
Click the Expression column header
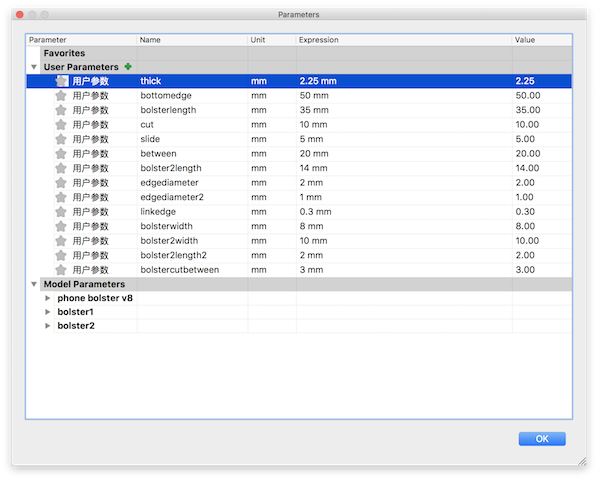coord(404,40)
